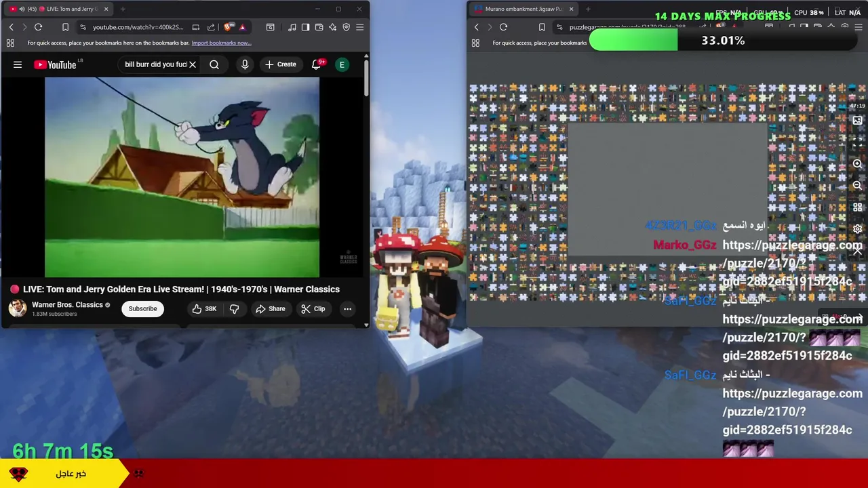Click the youtube.com address bar
The width and height of the screenshot is (868, 488).
[139, 27]
